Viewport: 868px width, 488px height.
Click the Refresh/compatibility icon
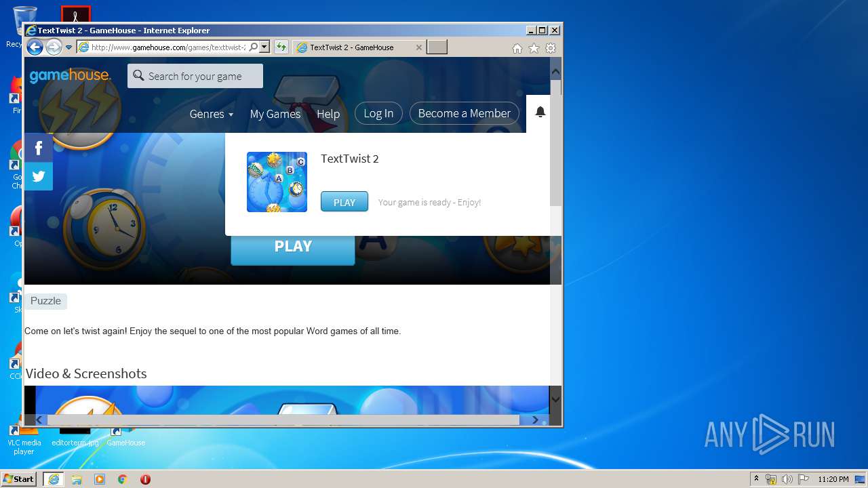click(281, 47)
